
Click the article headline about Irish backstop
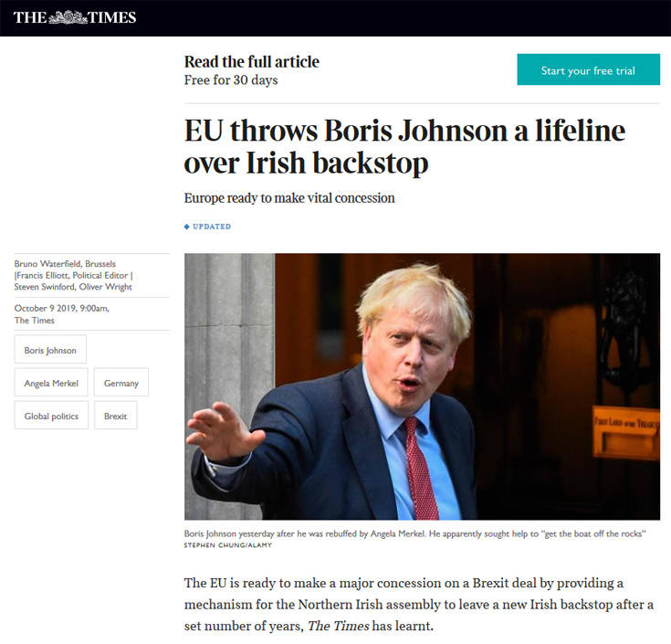pos(404,146)
